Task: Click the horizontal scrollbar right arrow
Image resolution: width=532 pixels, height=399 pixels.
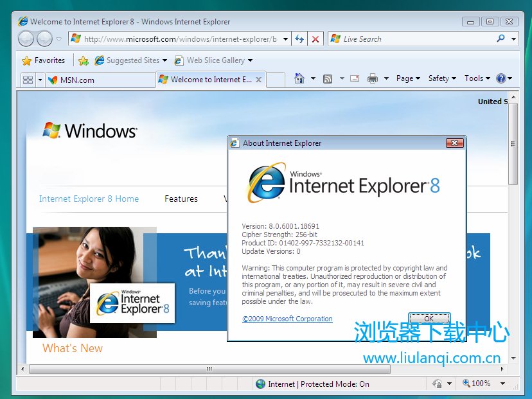Action: pos(502,369)
